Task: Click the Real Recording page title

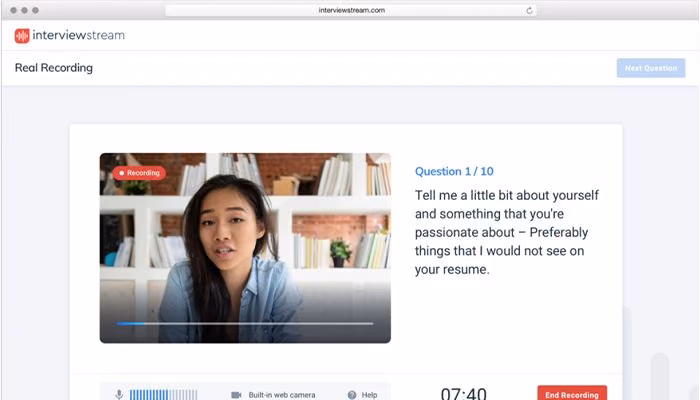Action: coord(54,68)
